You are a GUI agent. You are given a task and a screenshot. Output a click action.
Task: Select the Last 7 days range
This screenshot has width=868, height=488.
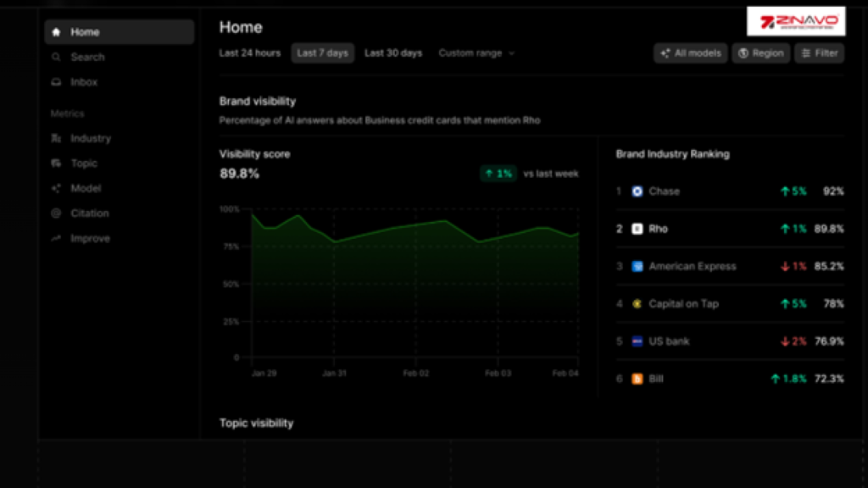(322, 53)
